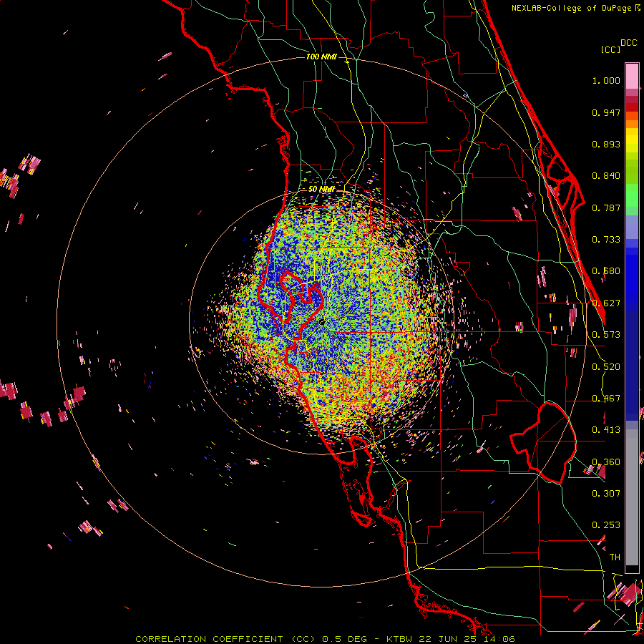Click the 0.787 scale value
Viewport: 644px width, 644px height.
pyautogui.click(x=606, y=208)
